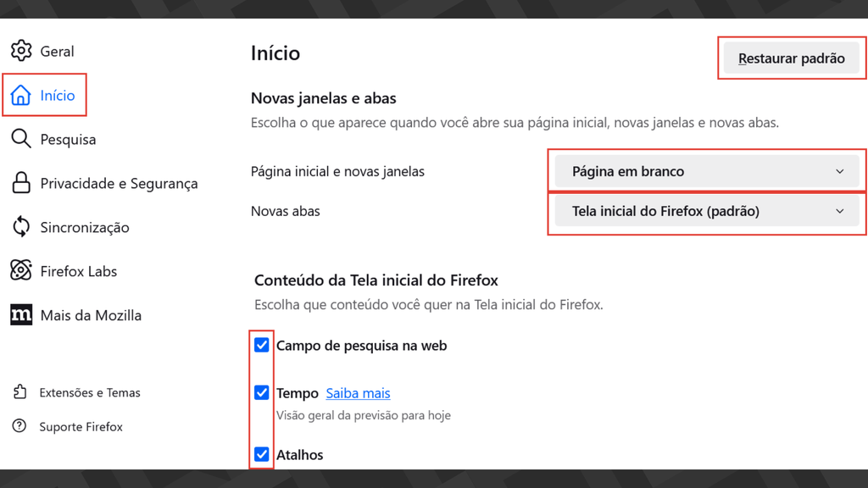Click the Extensões e Temas puzzle icon
The width and height of the screenshot is (868, 488).
(23, 392)
